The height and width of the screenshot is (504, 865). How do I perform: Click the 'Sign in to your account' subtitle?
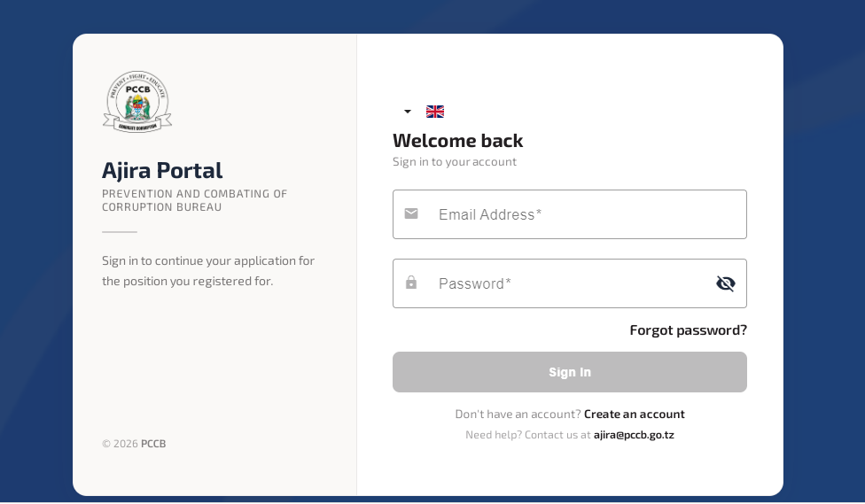point(454,161)
